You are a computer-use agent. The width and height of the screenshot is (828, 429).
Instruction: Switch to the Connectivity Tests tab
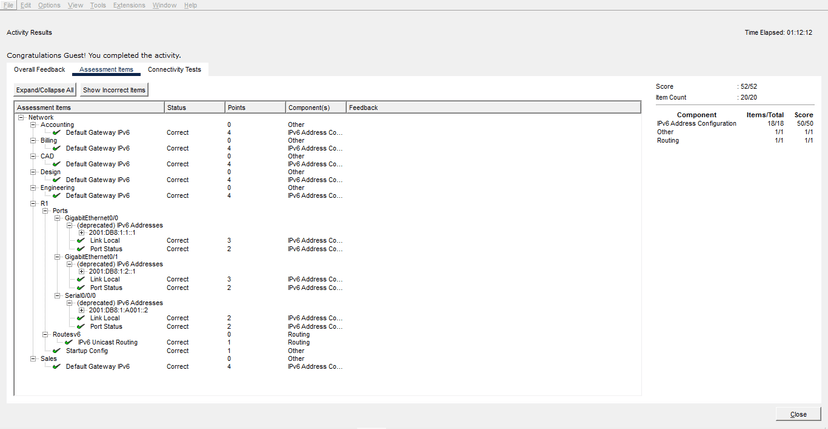(x=174, y=70)
